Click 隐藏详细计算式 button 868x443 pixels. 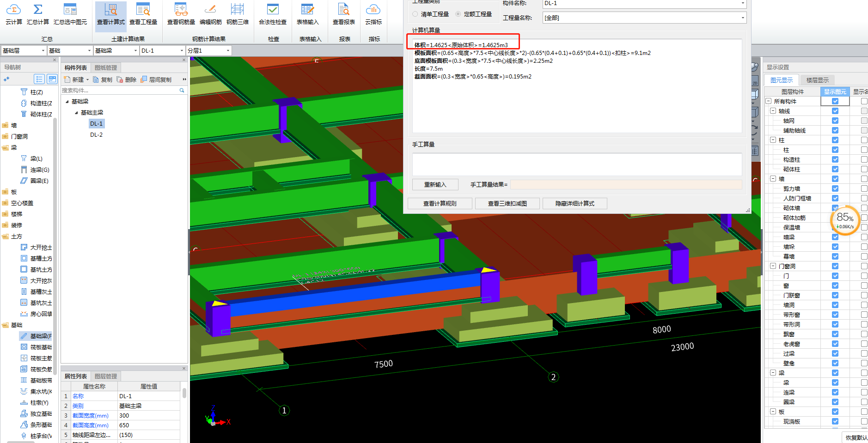(x=575, y=203)
